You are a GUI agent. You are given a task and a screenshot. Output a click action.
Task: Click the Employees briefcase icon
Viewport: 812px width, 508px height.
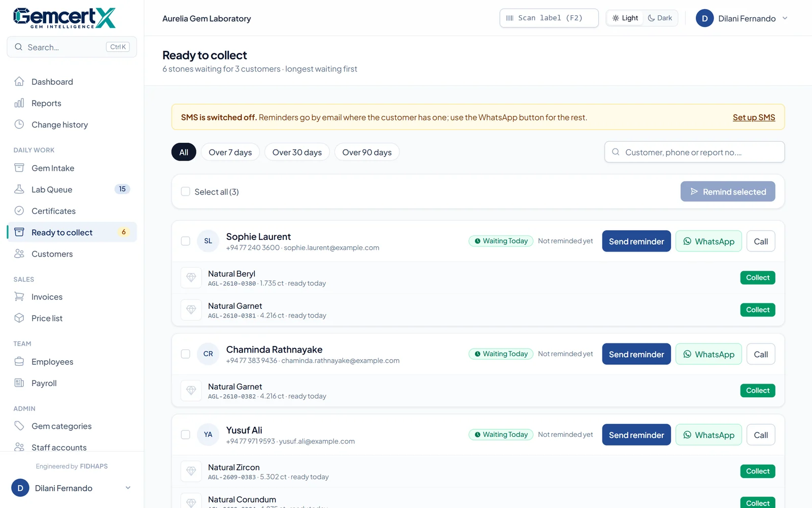(x=19, y=361)
